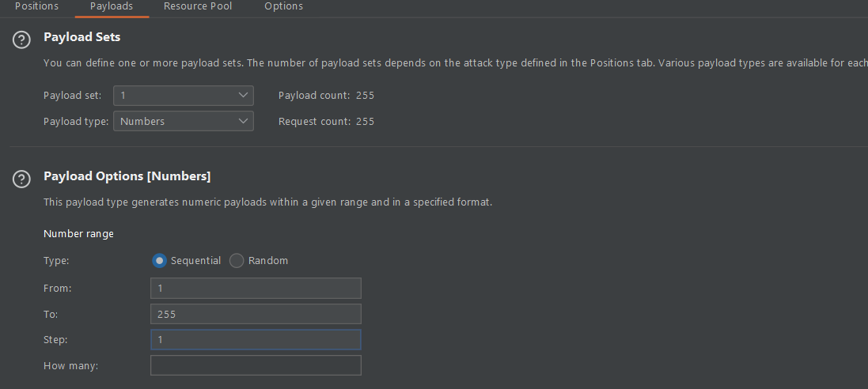Focus the To field containing 255

click(256, 314)
